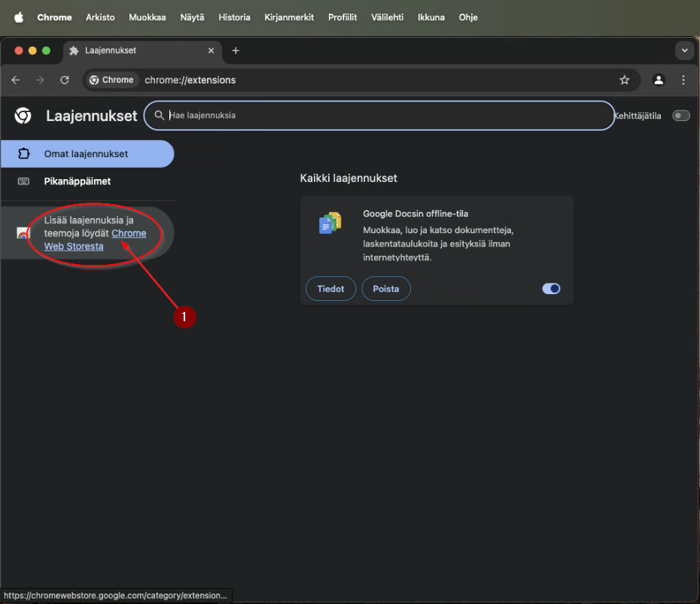Click the magnifier icon in search box
Viewport: 700px width, 604px height.
tap(159, 115)
